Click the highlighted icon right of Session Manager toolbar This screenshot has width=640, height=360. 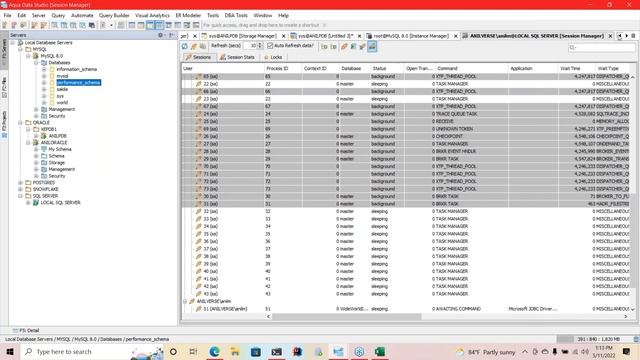click(x=372, y=46)
